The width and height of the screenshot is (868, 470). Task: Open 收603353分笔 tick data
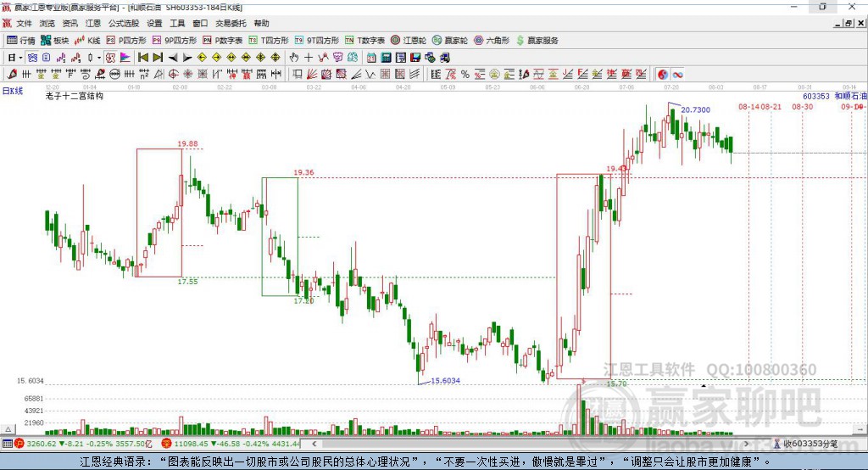pyautogui.click(x=806, y=444)
